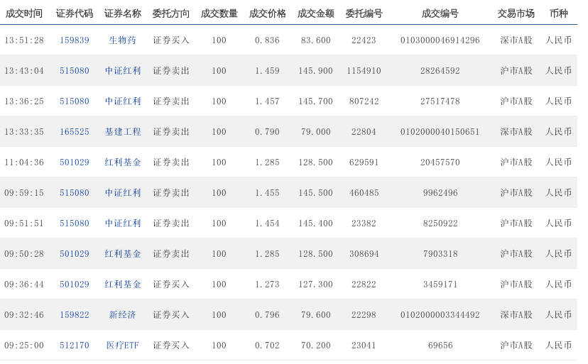Select trade number 7903318
The image size is (588, 364).
pyautogui.click(x=440, y=254)
